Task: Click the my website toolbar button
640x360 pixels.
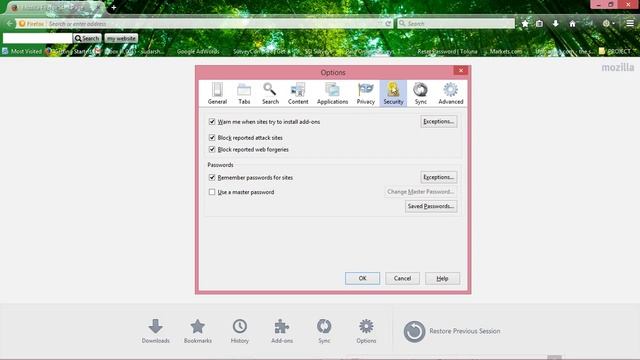Action: coord(121,38)
